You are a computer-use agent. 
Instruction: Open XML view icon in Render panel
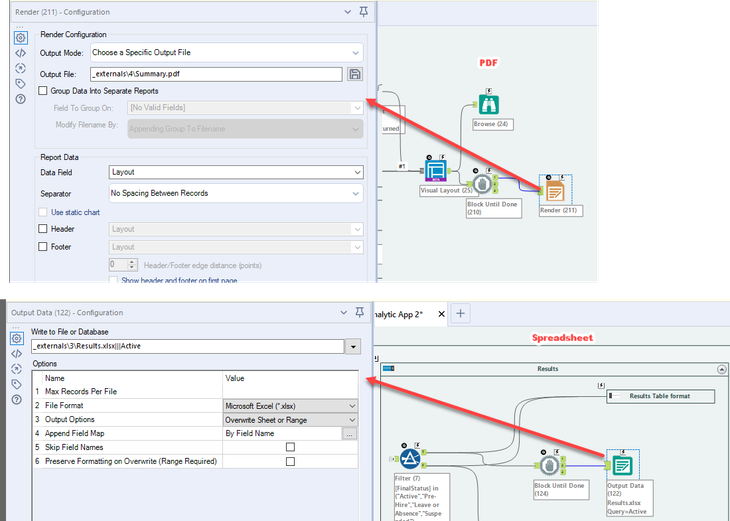coord(20,53)
